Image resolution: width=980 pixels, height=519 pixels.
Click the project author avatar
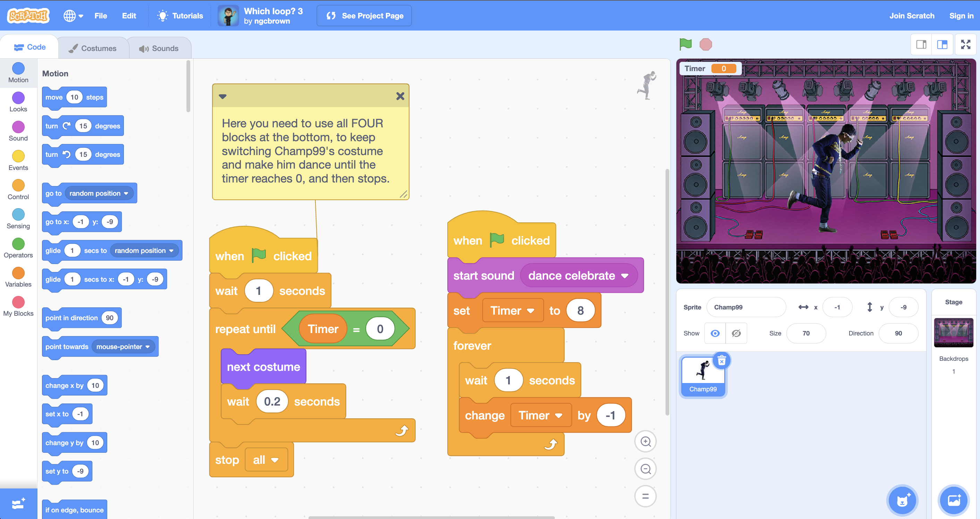228,16
